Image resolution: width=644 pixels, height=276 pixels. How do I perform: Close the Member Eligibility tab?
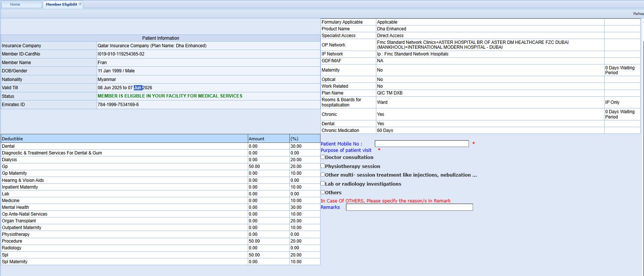click(x=80, y=4)
